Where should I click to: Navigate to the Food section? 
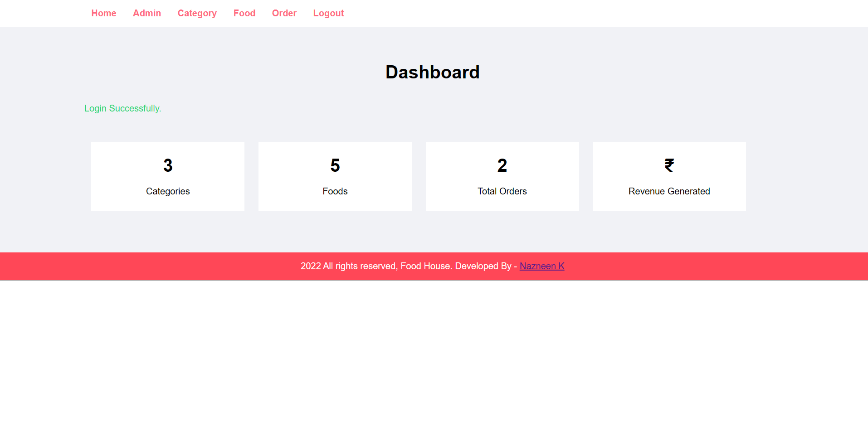point(244,13)
